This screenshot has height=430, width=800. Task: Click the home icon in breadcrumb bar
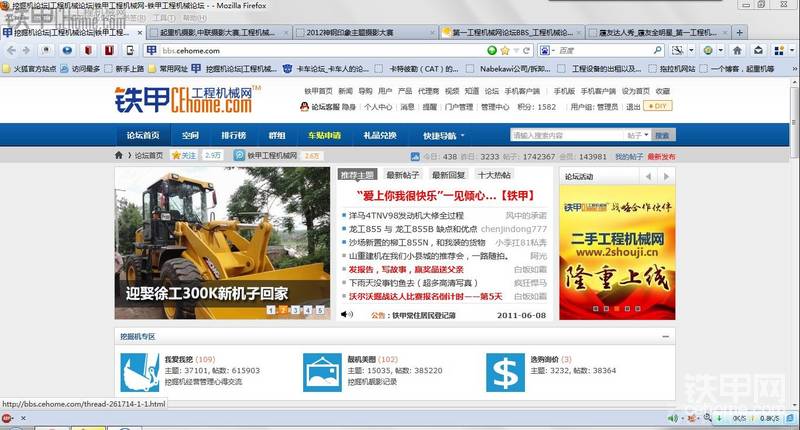[119, 155]
